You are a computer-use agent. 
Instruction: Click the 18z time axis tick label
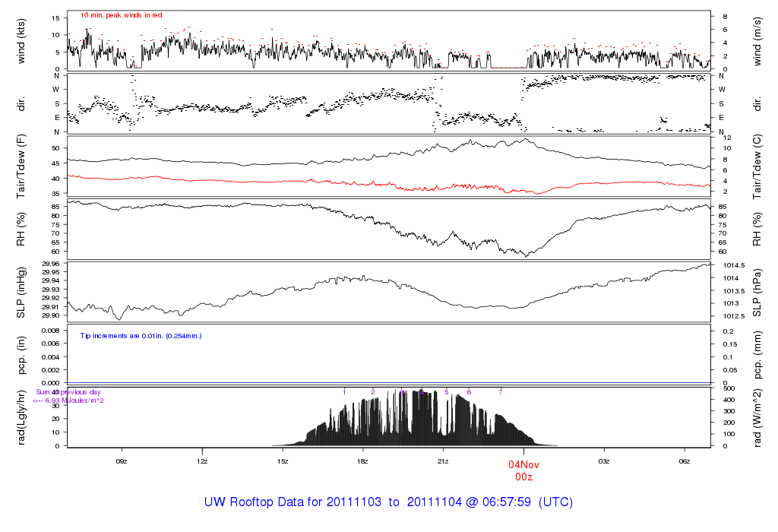[x=363, y=461]
